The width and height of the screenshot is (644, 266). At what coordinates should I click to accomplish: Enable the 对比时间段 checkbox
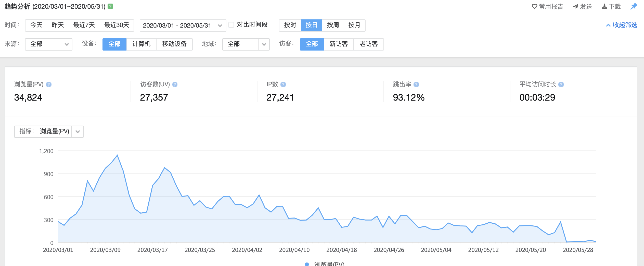click(x=231, y=25)
